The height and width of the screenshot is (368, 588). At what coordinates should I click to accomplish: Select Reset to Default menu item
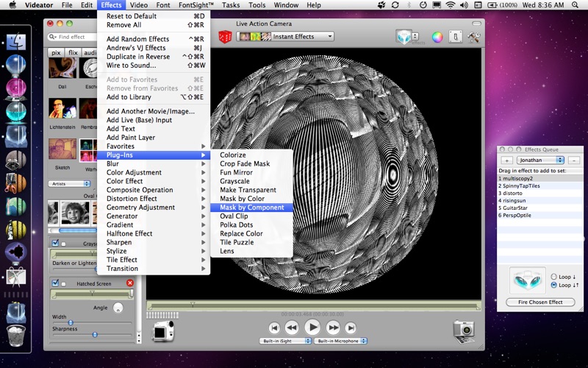154,16
